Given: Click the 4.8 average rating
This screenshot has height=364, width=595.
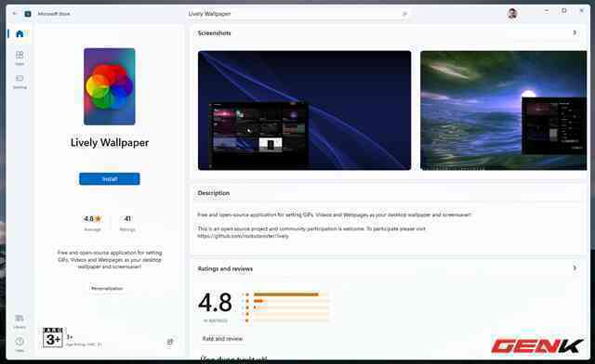Looking at the screenshot, I should (92, 219).
